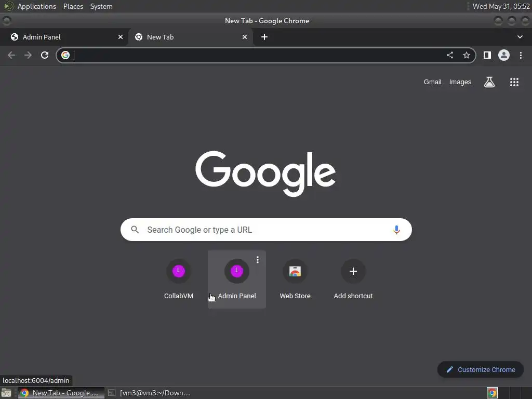Screen dimensions: 532x399
Task: Add a new shortcut
Action: tap(353, 280)
